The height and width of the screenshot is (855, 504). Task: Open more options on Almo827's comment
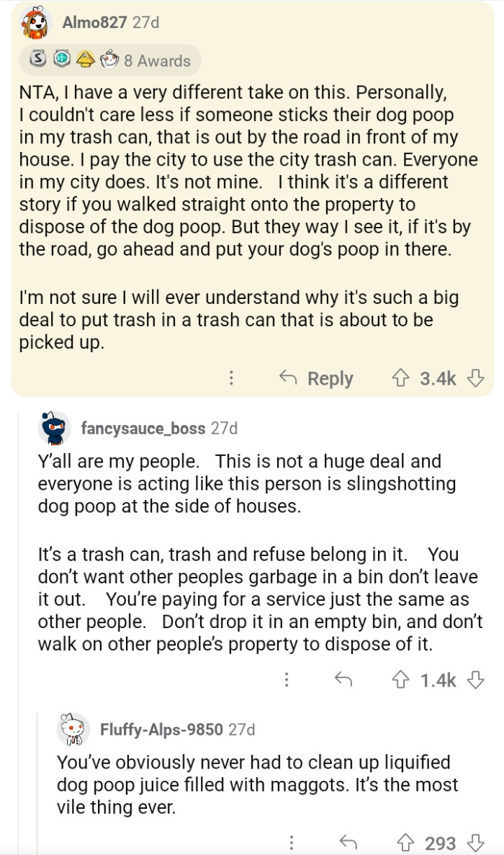coord(231,378)
